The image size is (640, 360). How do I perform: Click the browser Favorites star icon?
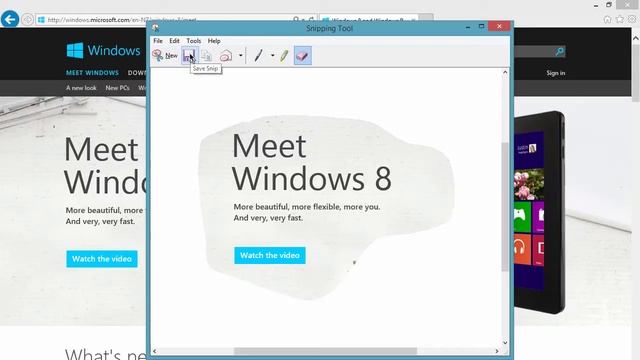pyautogui.click(x=620, y=19)
